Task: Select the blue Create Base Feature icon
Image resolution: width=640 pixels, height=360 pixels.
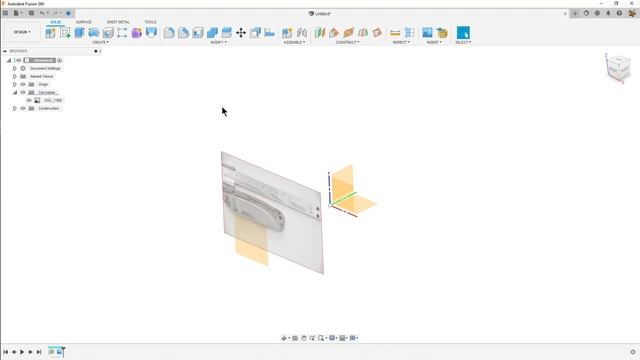Action: coord(151,33)
